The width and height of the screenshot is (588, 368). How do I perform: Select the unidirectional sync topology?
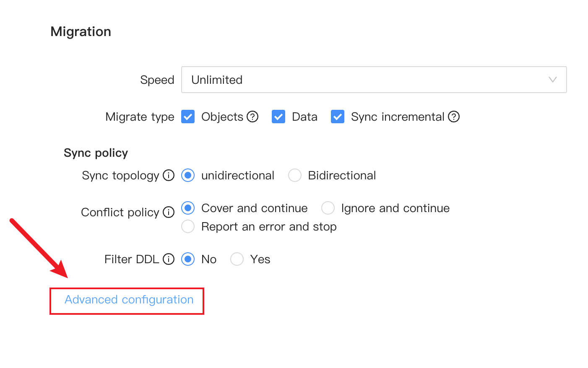[188, 175]
